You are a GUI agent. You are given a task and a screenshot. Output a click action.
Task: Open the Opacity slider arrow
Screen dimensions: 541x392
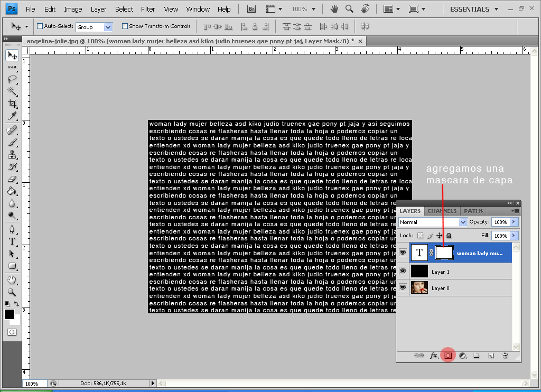tap(514, 222)
